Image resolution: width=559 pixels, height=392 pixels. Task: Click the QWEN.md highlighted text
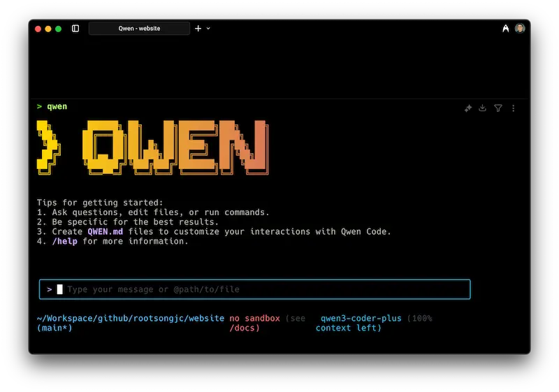click(106, 232)
